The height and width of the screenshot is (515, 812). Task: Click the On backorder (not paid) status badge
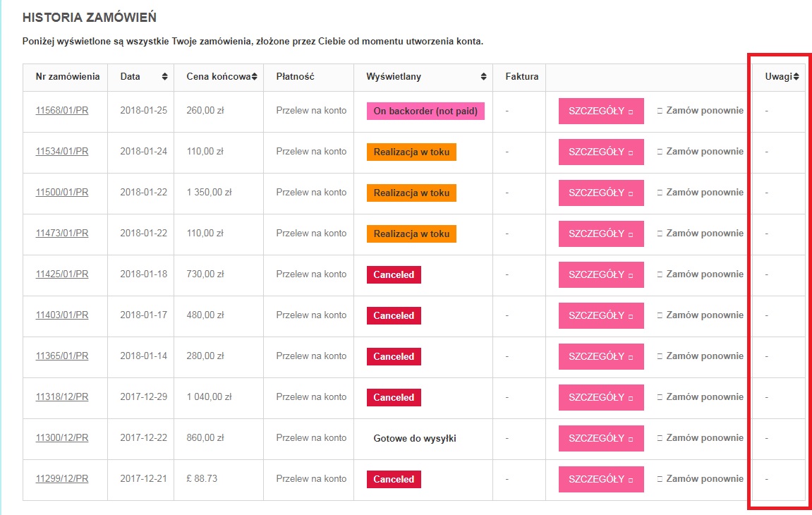click(x=425, y=111)
